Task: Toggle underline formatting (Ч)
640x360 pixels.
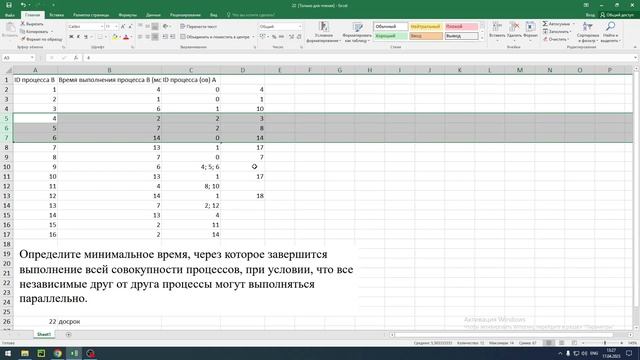Action: [x=86, y=37]
